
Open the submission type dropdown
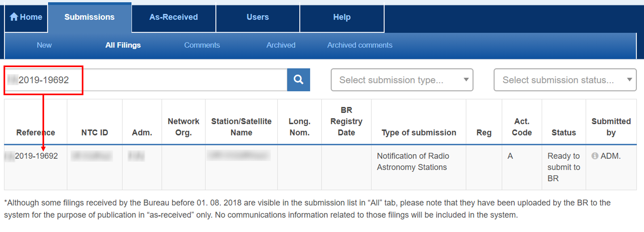(x=402, y=80)
